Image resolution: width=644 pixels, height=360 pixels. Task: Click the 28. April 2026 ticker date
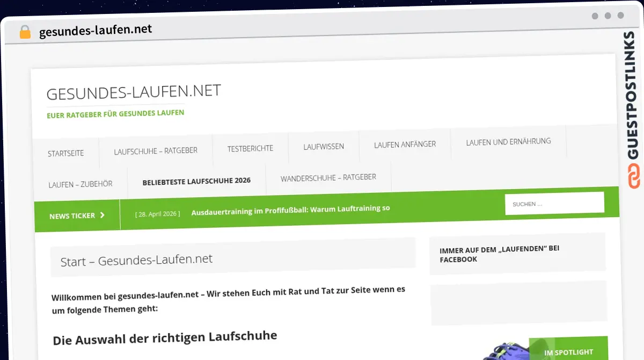[x=158, y=213]
